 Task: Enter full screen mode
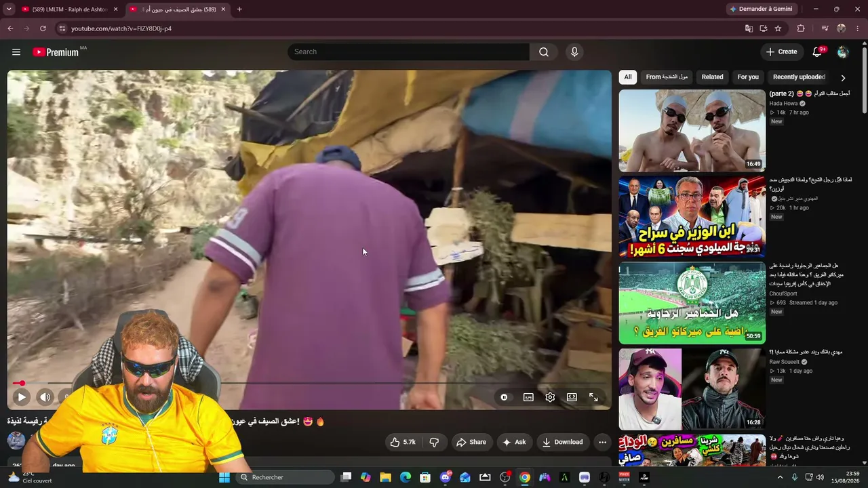click(593, 397)
